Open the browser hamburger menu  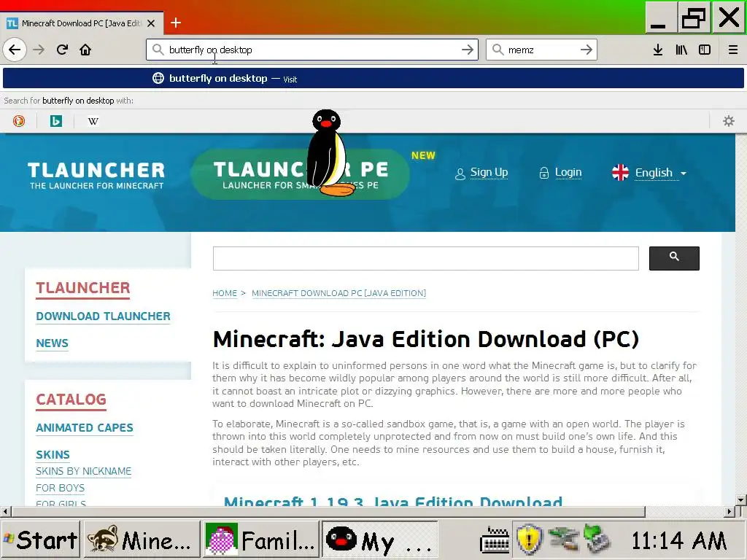point(733,50)
